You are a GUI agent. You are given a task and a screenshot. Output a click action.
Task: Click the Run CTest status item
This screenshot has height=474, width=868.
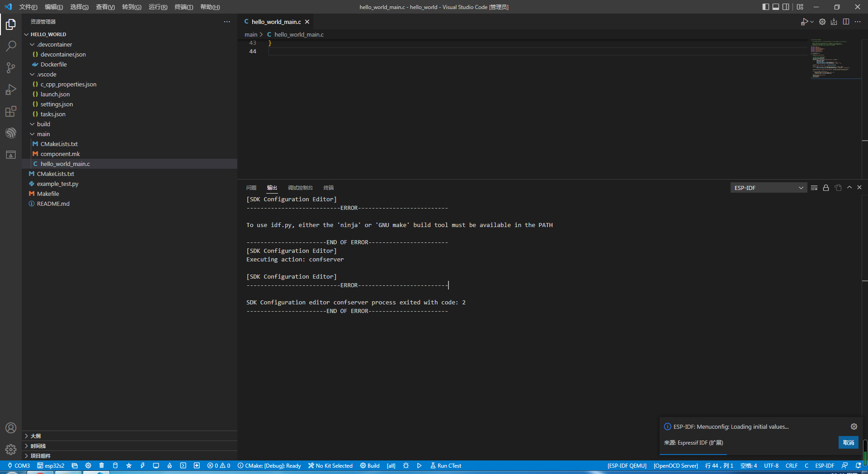tap(446, 465)
